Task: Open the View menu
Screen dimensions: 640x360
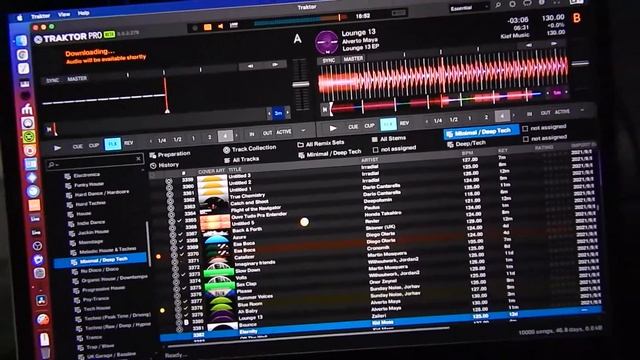Action: tap(64, 15)
